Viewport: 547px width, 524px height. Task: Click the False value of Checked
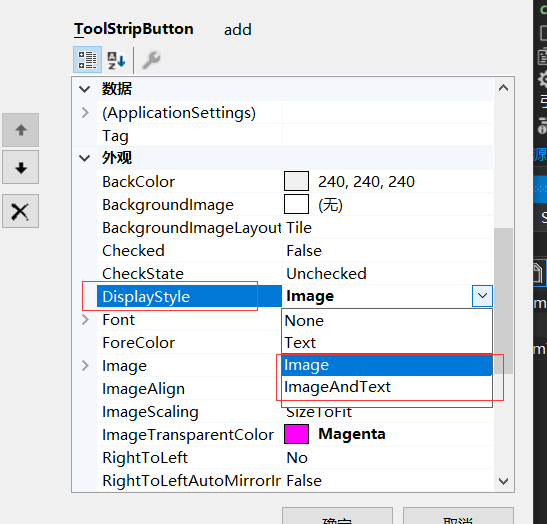click(304, 251)
